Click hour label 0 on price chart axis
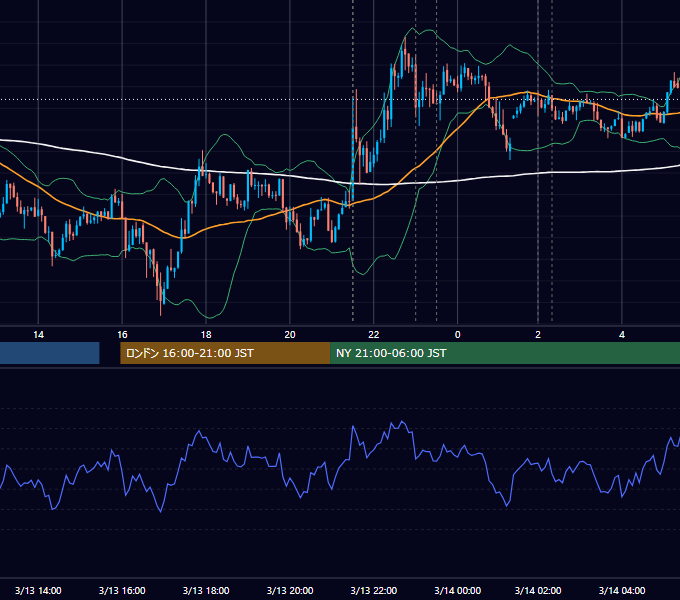Image resolution: width=680 pixels, height=600 pixels. 457,334
